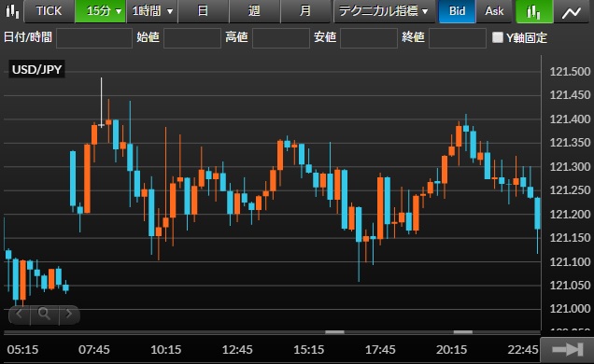Viewport: 594px width, 364px height.
Task: Click the 終値 close price field
Action: [458, 38]
